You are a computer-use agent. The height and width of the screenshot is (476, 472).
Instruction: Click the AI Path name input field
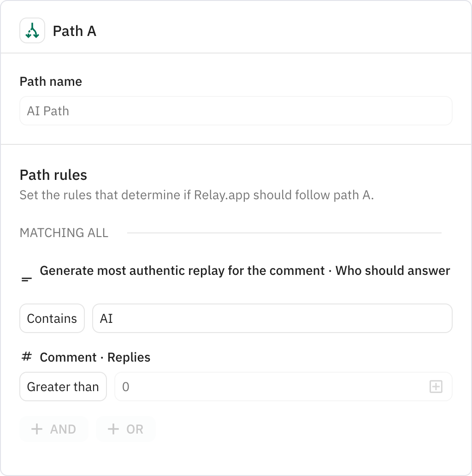coord(236,111)
